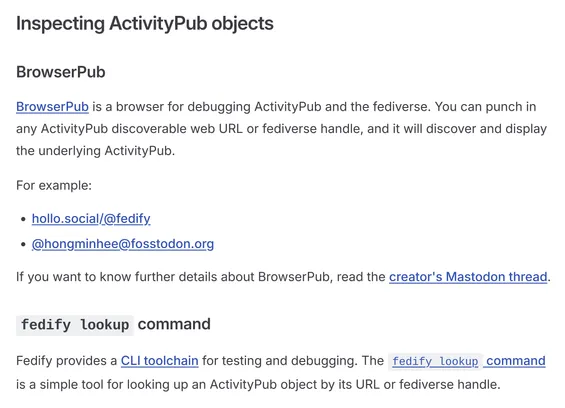The image size is (565, 408).
Task: Open the CLI toolchain link
Action: (x=160, y=360)
